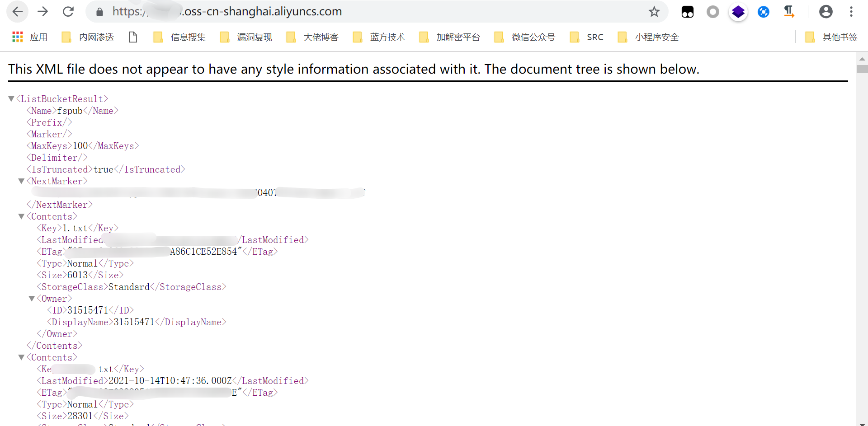Open the 小程序安全 bookmark folder
Screen dimensions: 868x426
[648, 37]
